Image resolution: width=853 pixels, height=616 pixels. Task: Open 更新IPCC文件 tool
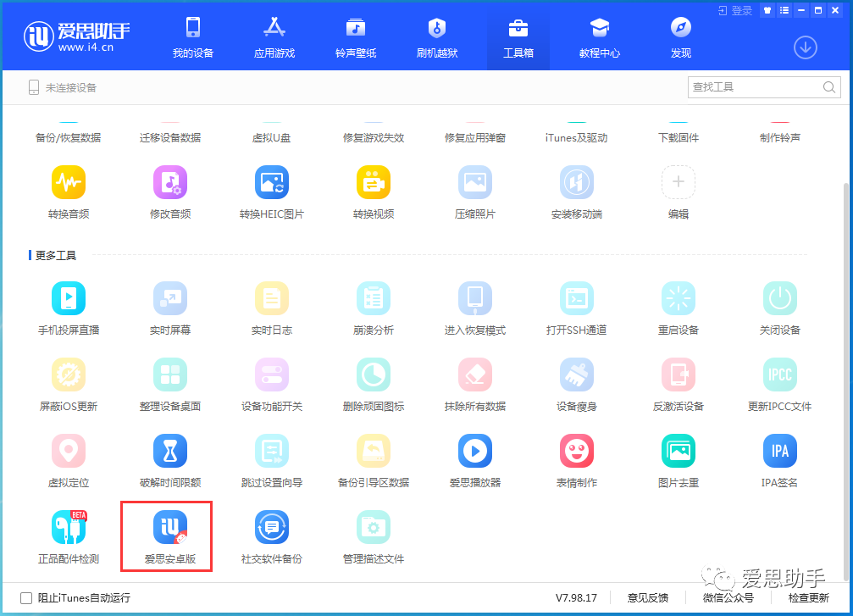click(x=780, y=375)
